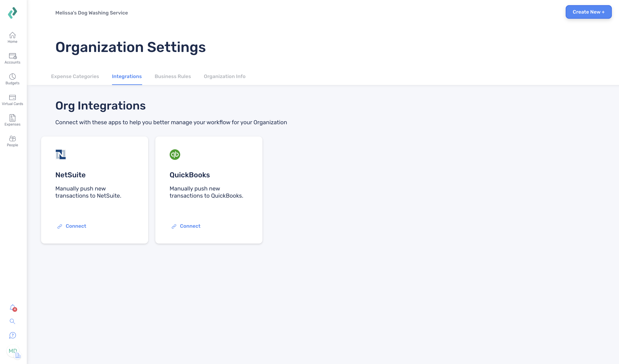Viewport: 619px width, 364px height.
Task: Click the QuickBooks card title
Action: [190, 175]
